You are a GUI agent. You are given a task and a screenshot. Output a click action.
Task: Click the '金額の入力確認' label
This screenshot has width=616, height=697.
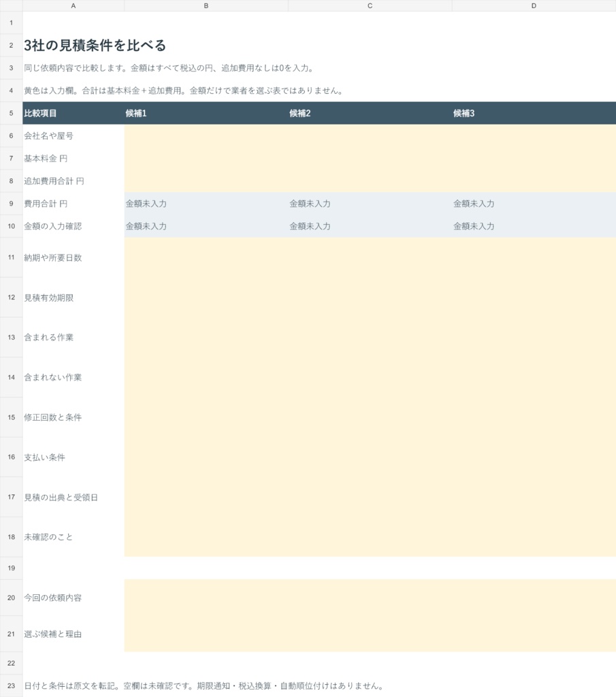53,226
